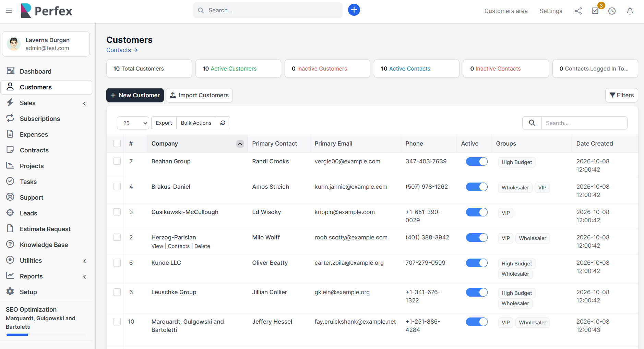Click the Projects sidebar icon
Viewport: 644px width, 349px height.
coord(10,165)
